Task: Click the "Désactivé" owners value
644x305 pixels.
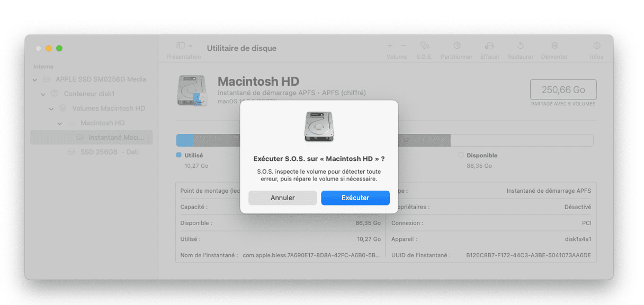Action: pyautogui.click(x=578, y=207)
